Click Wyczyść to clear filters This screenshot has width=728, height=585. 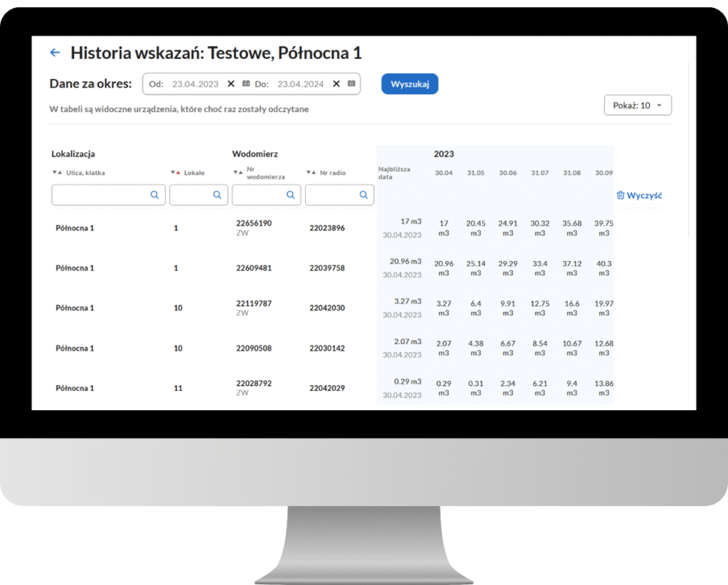click(639, 195)
